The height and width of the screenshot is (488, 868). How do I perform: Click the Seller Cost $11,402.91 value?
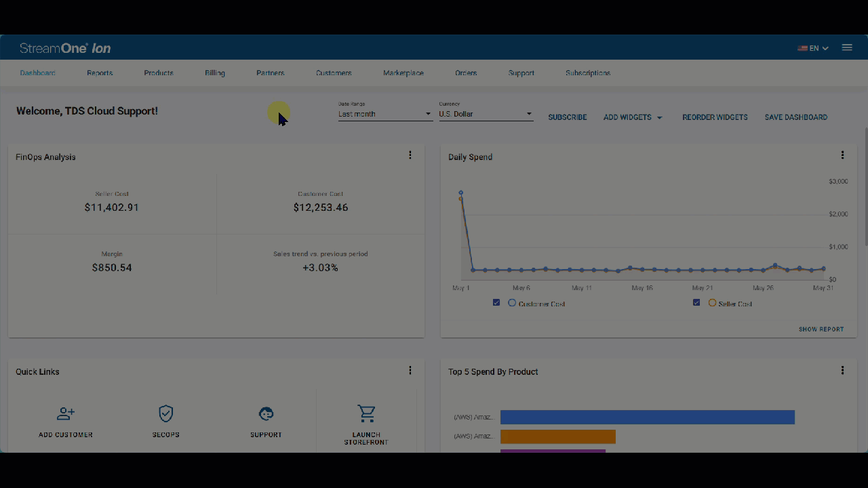pos(112,207)
